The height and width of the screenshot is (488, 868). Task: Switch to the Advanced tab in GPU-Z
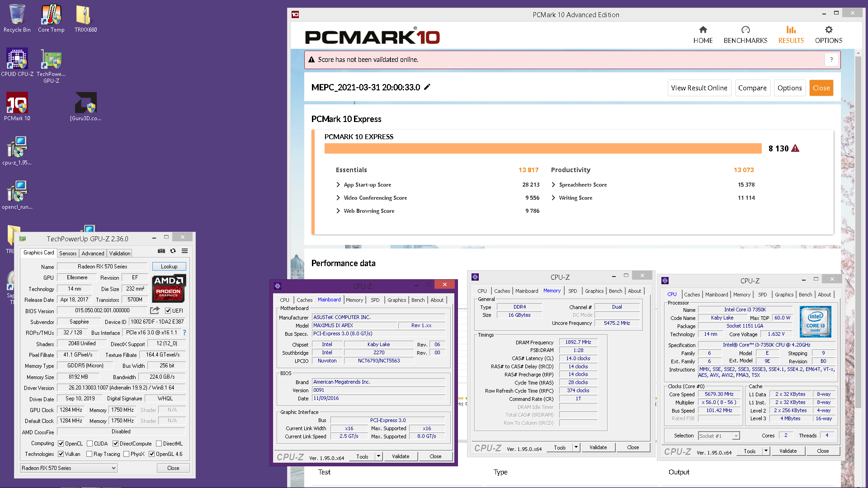coord(93,253)
